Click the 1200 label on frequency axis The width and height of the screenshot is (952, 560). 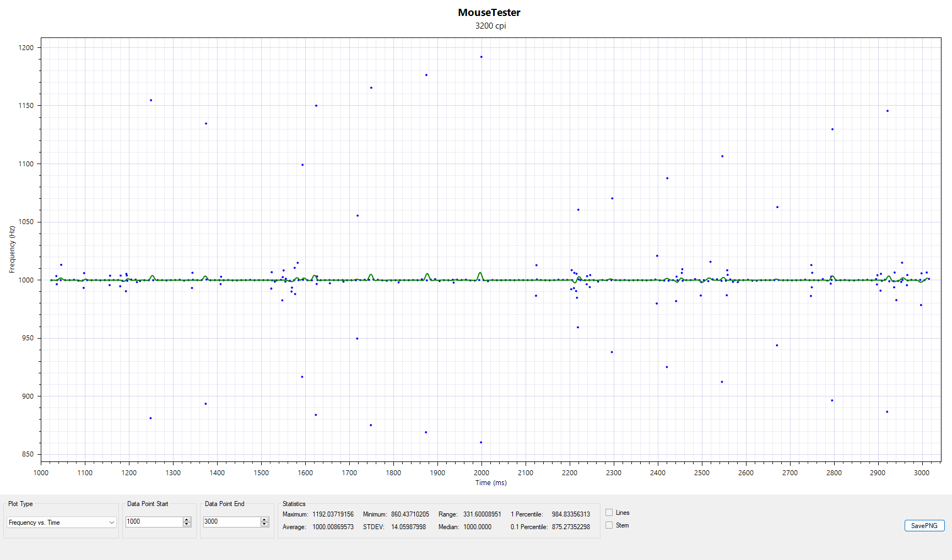coord(26,48)
